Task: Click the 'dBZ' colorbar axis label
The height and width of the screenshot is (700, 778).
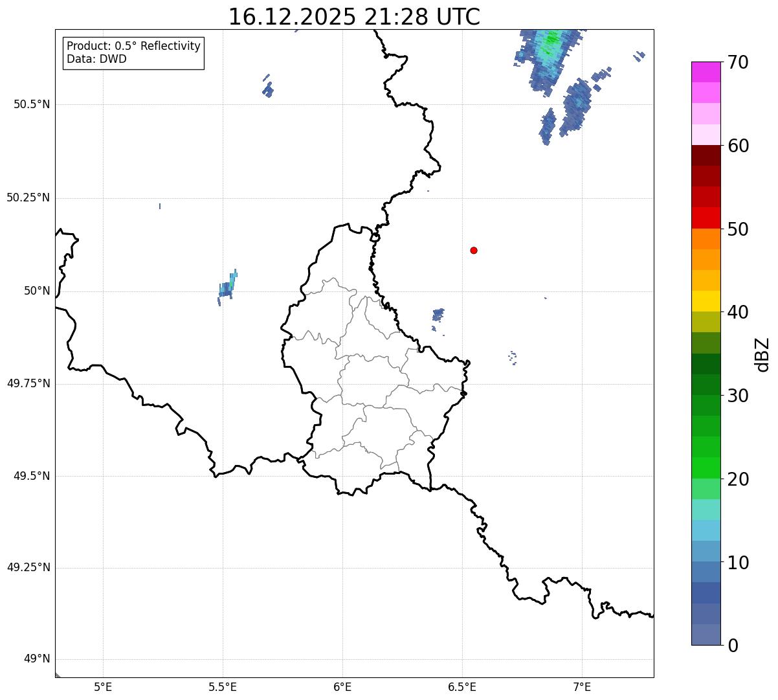Action: click(762, 354)
